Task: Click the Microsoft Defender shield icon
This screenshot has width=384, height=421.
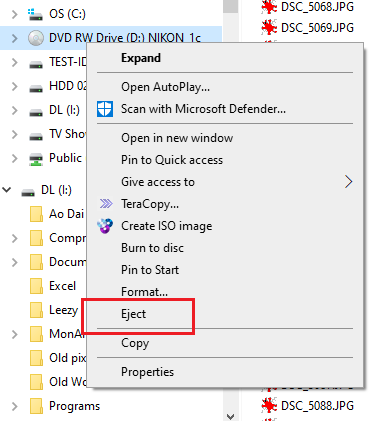Action: 105,109
